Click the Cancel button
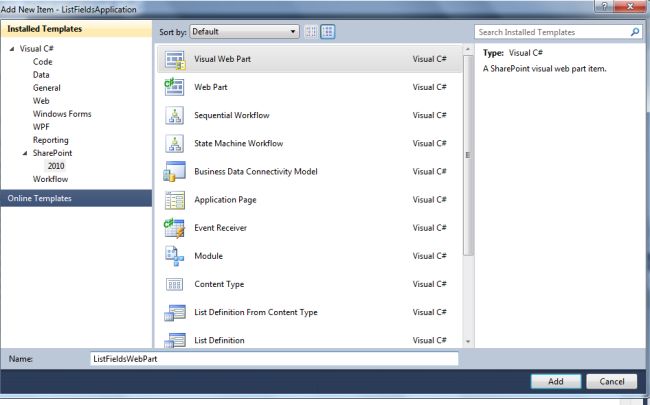The image size is (650, 405). [612, 381]
